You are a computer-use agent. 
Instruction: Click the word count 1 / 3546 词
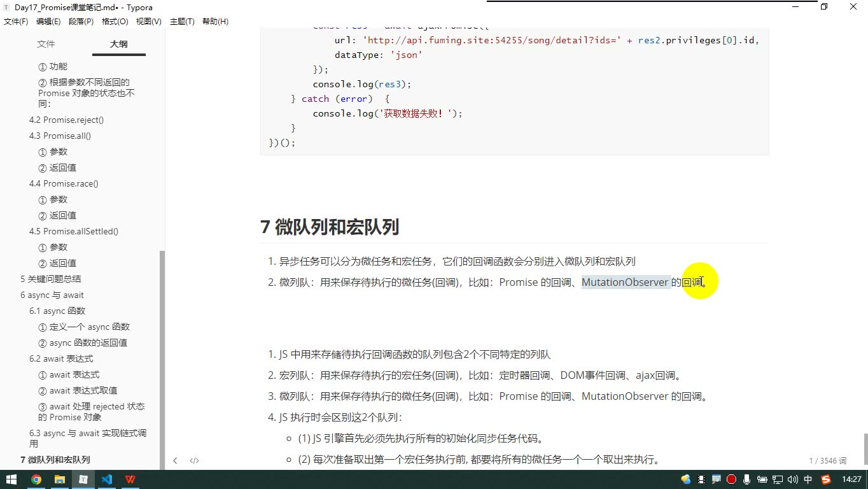tap(828, 460)
